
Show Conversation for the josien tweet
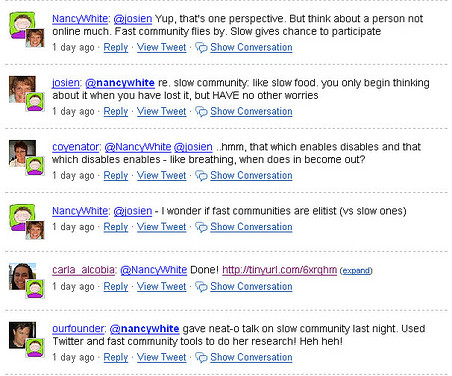pos(251,111)
